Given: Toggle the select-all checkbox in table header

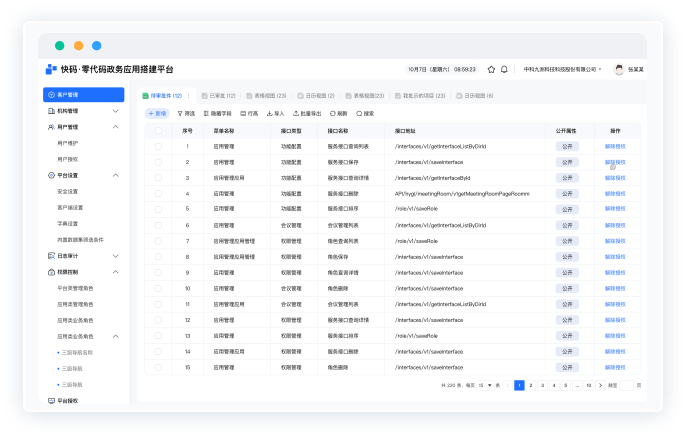Looking at the screenshot, I should (157, 130).
